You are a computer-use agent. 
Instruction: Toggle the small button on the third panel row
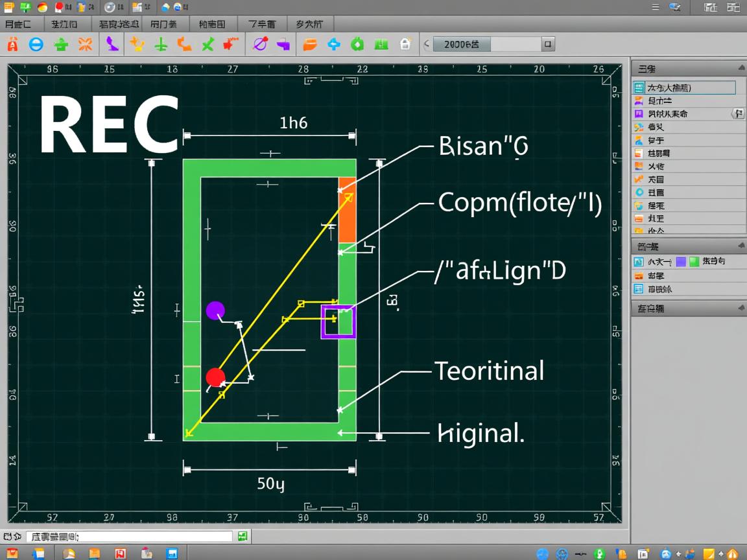click(x=737, y=114)
